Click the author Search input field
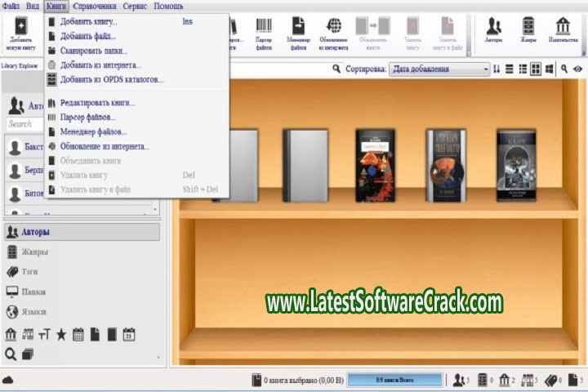Viewport: 588px width, 392px height. pyautogui.click(x=25, y=124)
